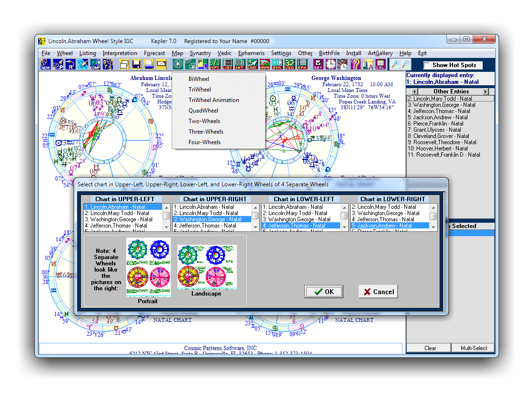Click the 975 harmonic chart icon
The width and height of the screenshot is (532, 410).
pos(108,64)
